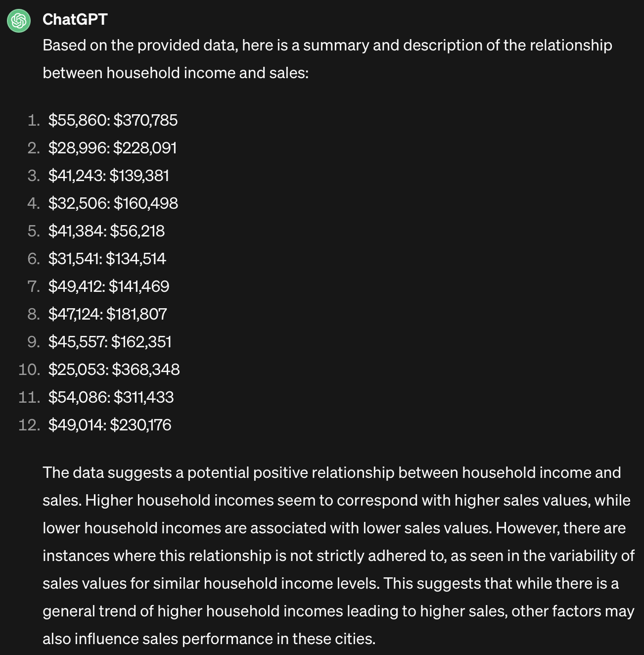Click the line starting 'general trend of higher household'

(338, 611)
